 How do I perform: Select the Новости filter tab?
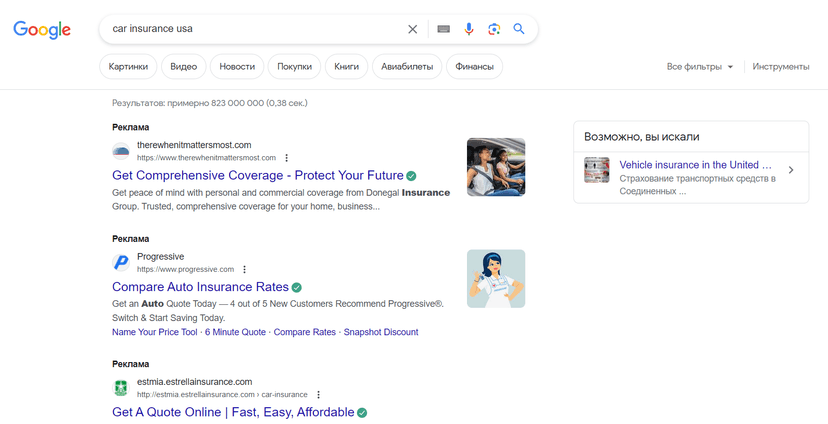[x=237, y=67]
